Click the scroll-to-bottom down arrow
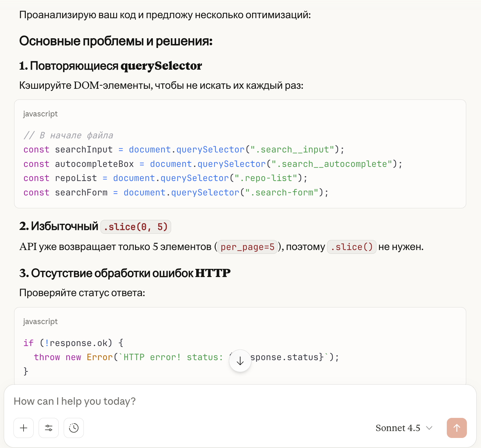The height and width of the screenshot is (448, 481). [240, 361]
